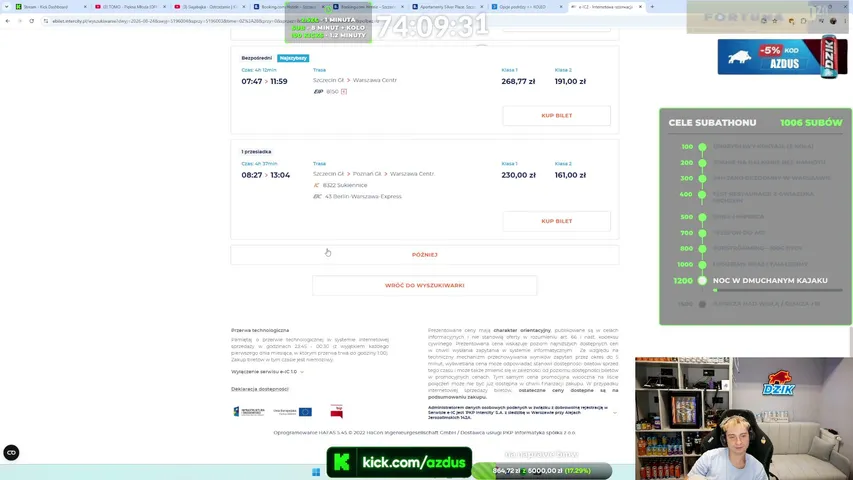Select Klasa 2 price 191,00 zł

pos(570,81)
